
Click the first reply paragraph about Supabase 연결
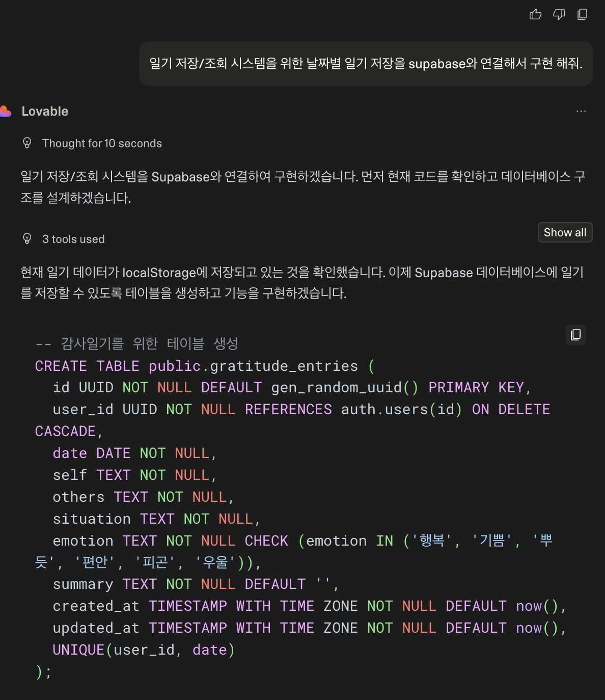[303, 187]
